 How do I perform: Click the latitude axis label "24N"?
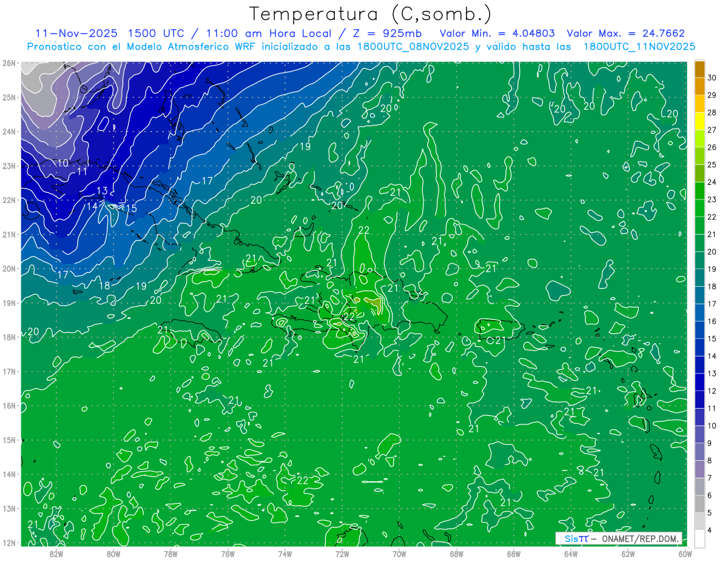click(x=9, y=132)
